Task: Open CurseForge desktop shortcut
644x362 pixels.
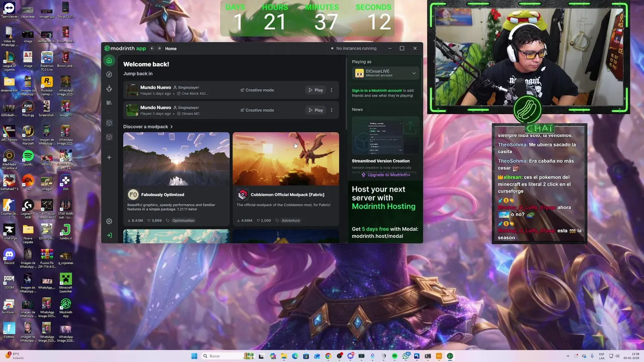Action: click(x=9, y=232)
